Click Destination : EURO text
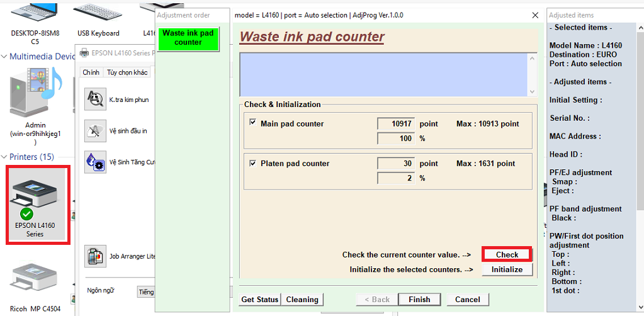 pos(583,55)
